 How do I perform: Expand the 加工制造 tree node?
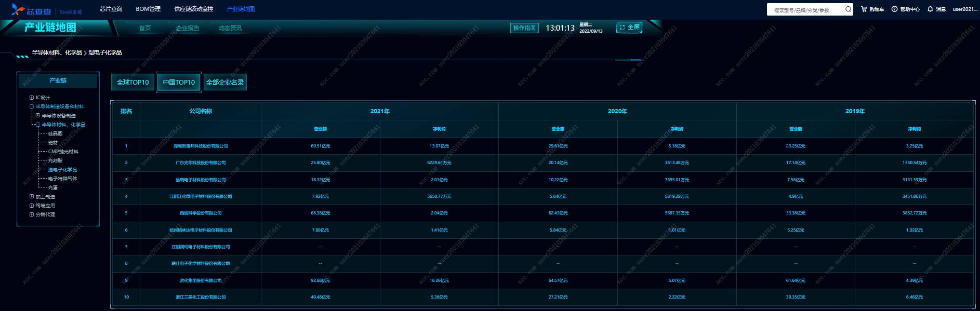tap(32, 197)
